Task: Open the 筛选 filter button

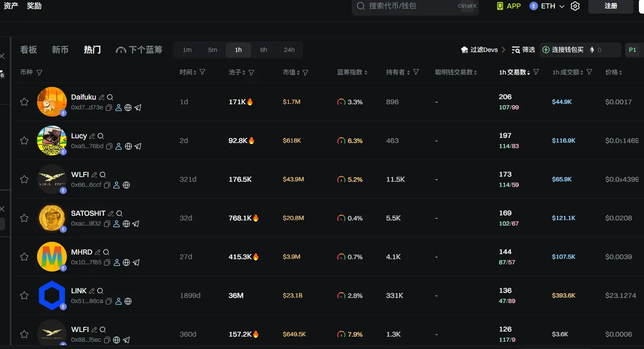Action: [523, 50]
